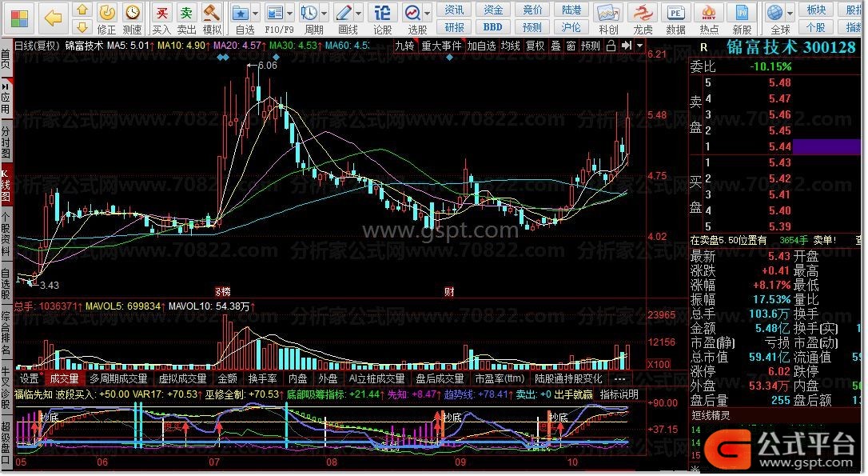Click the yellow up arrow button
This screenshot has height=476, width=868.
pyautogui.click(x=82, y=10)
